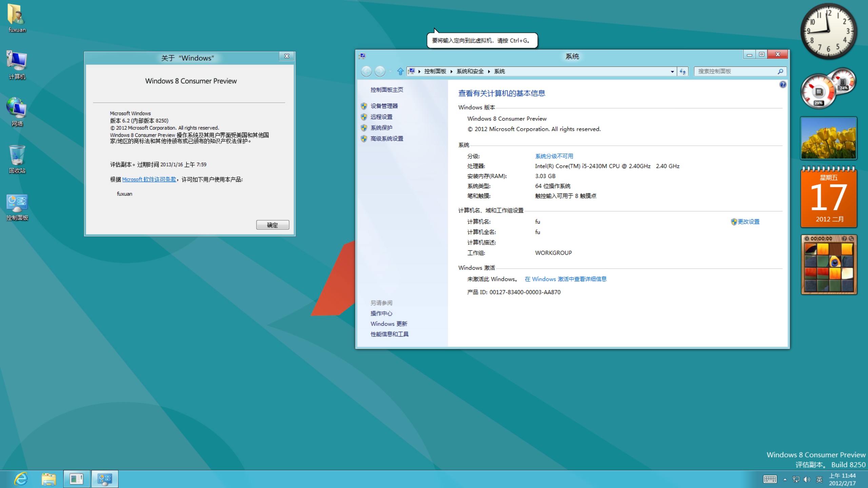
Task: Change input language indicator 英
Action: (819, 479)
